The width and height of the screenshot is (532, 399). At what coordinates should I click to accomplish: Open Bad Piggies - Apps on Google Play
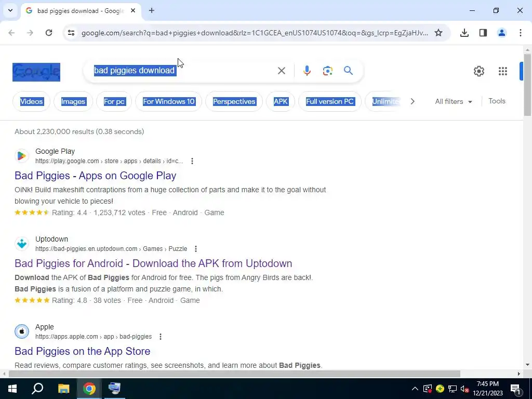coord(96,176)
